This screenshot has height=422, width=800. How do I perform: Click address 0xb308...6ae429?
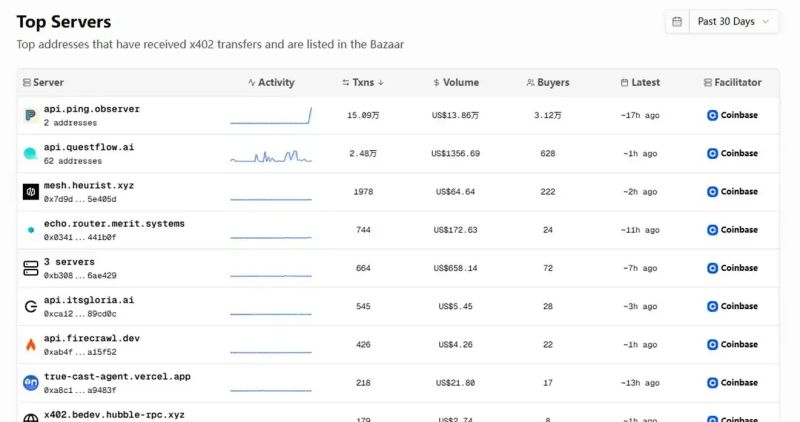coord(80,276)
